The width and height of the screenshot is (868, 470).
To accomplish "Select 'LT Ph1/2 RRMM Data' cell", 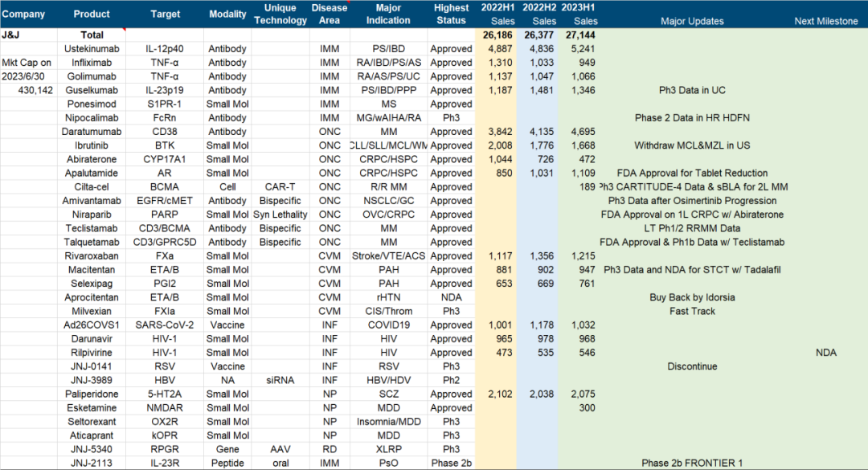I will 692,229.
